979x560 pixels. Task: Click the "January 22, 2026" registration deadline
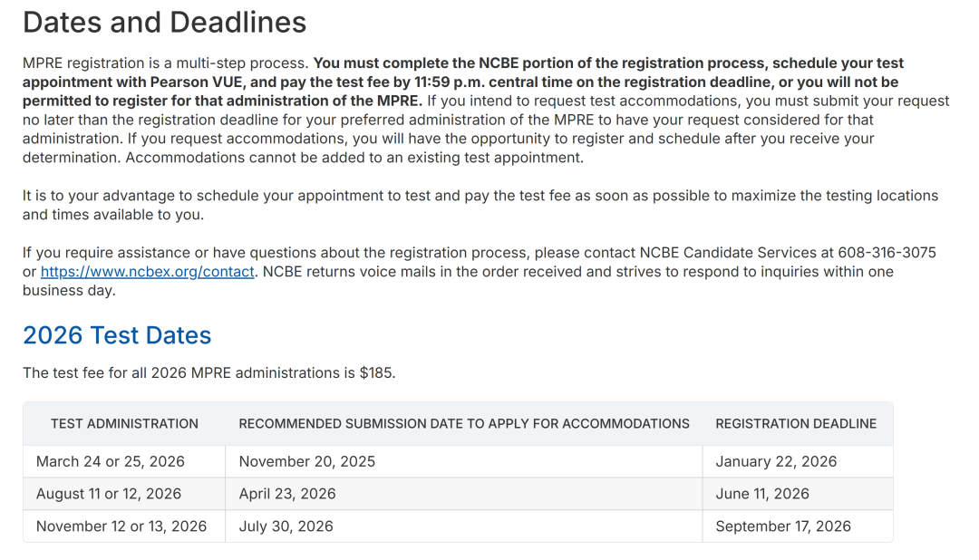coord(776,461)
